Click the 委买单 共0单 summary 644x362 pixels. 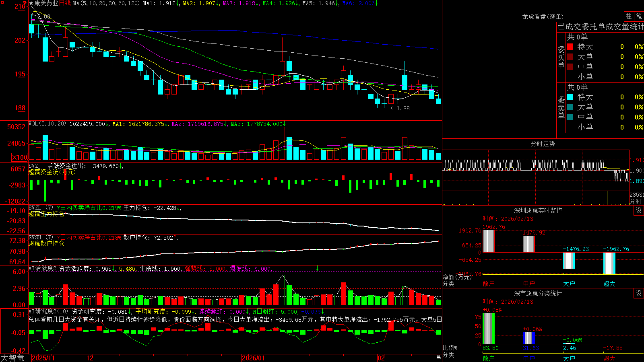coord(577,37)
